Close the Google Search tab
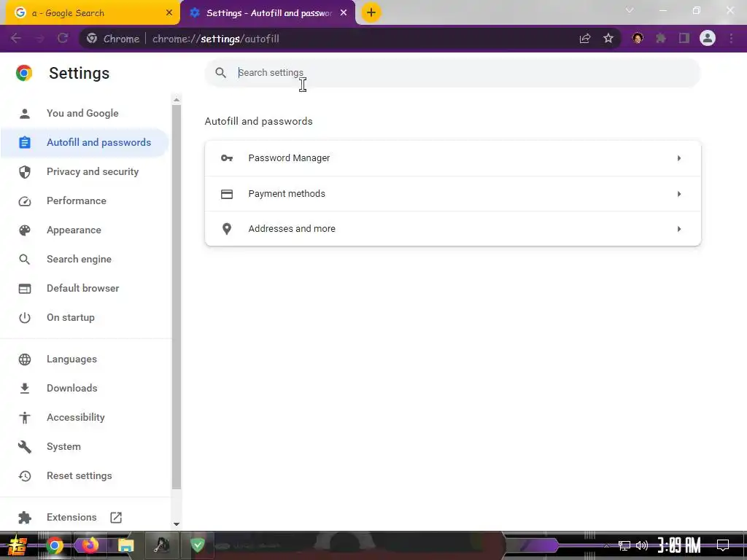 (169, 13)
